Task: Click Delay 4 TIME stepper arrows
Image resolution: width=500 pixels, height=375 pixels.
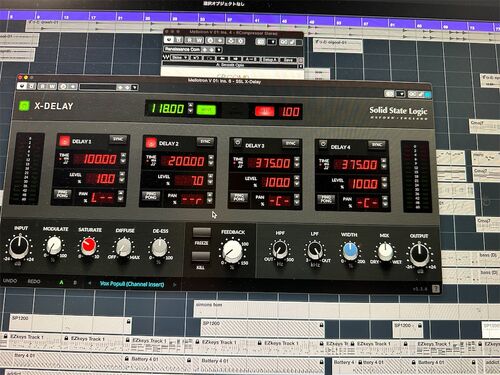Action: coord(384,163)
